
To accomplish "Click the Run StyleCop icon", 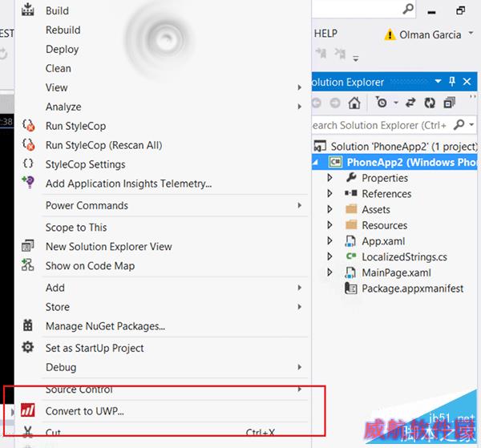I will (29, 125).
